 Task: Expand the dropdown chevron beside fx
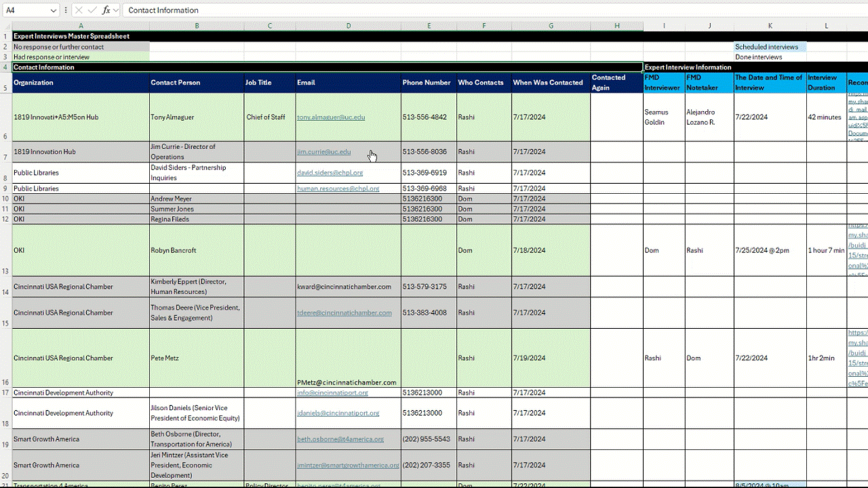[117, 10]
